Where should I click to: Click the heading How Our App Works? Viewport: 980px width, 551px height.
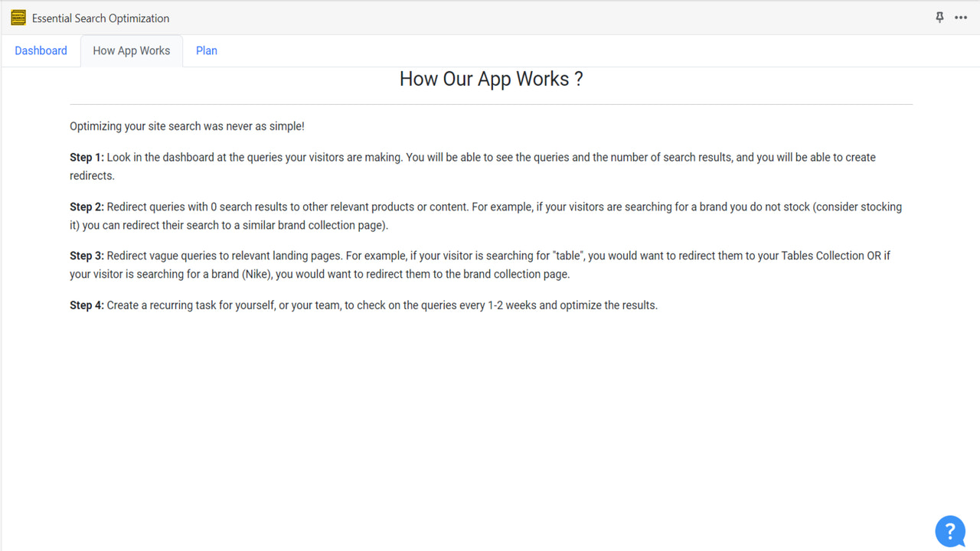490,79
